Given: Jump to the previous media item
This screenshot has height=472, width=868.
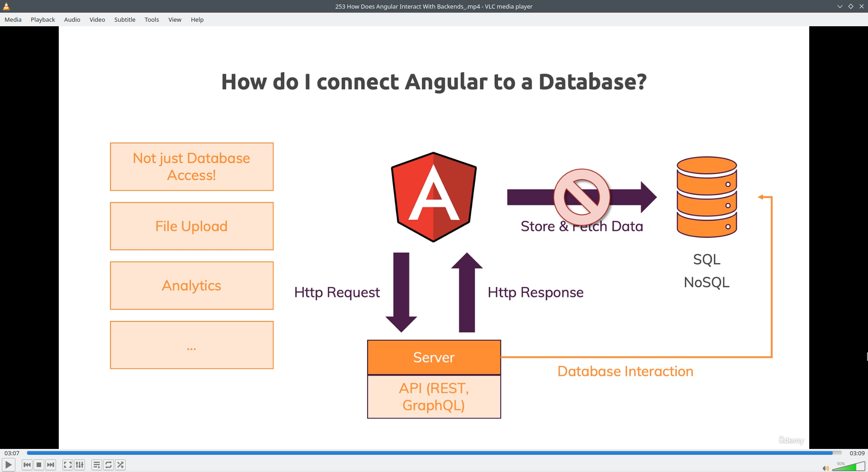Looking at the screenshot, I should (x=27, y=465).
